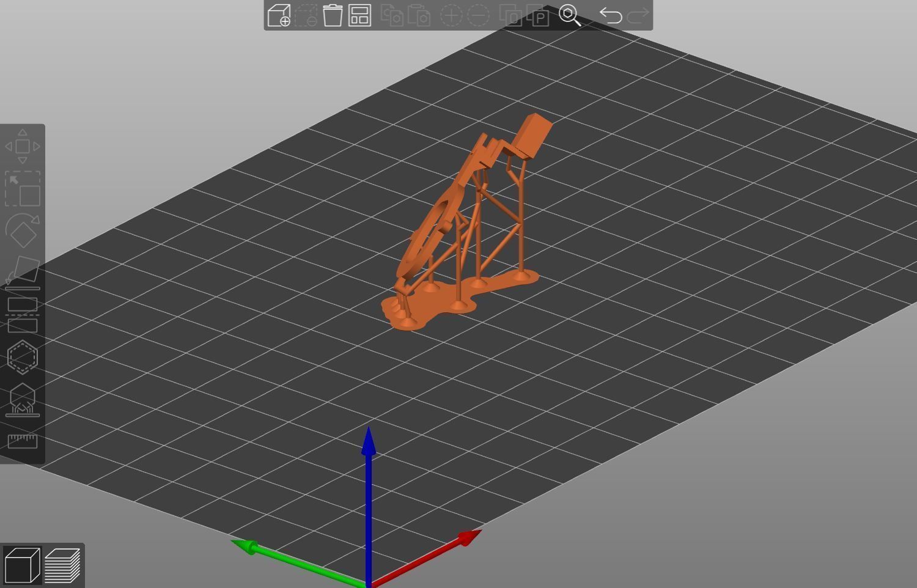917x588 pixels.
Task: Arrange objects using the layout icon
Action: tap(359, 15)
